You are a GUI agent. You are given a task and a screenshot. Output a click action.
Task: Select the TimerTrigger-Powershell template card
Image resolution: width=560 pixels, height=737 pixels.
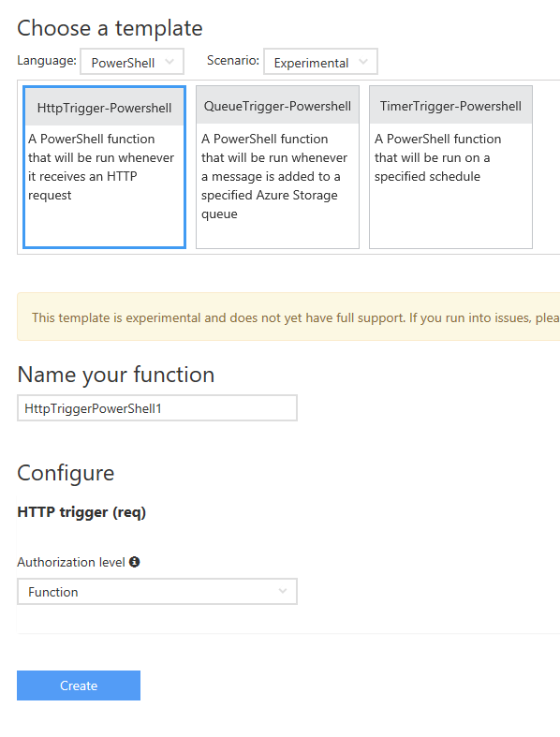click(x=450, y=167)
